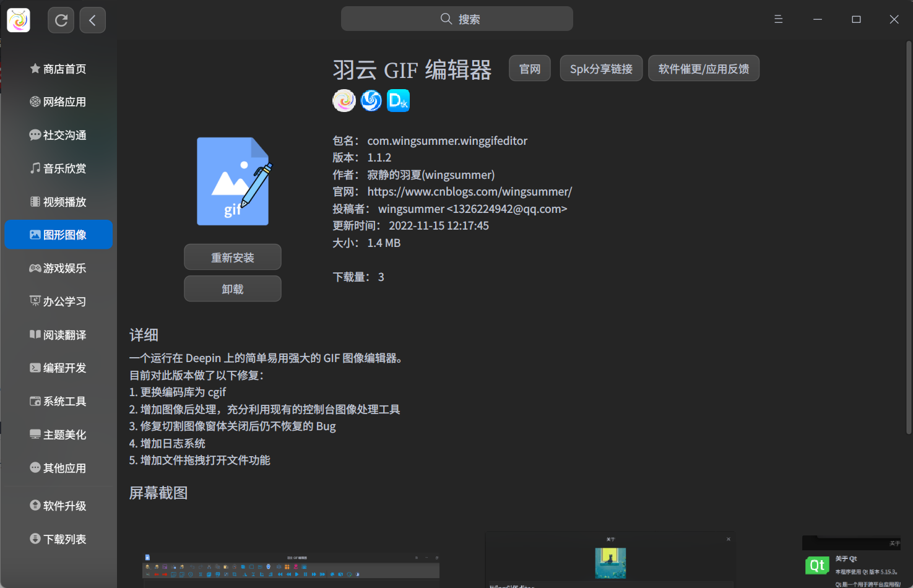Click the 屏幕截图 section heading

coord(158,493)
